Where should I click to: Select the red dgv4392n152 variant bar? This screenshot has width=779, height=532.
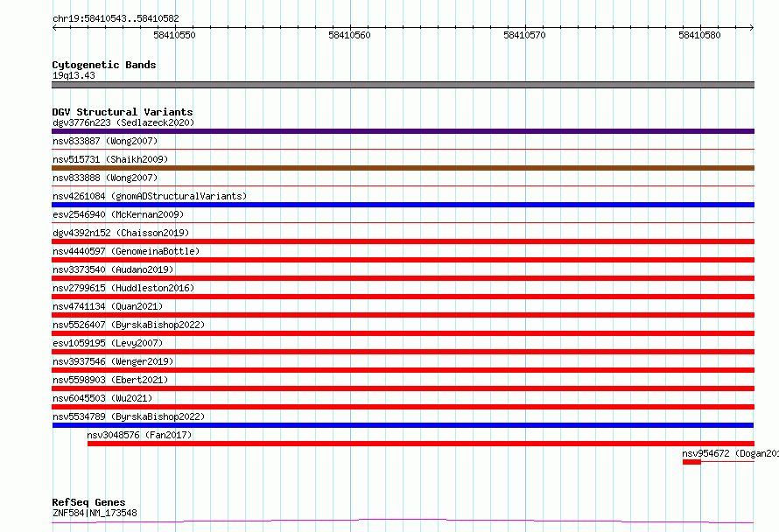point(403,241)
